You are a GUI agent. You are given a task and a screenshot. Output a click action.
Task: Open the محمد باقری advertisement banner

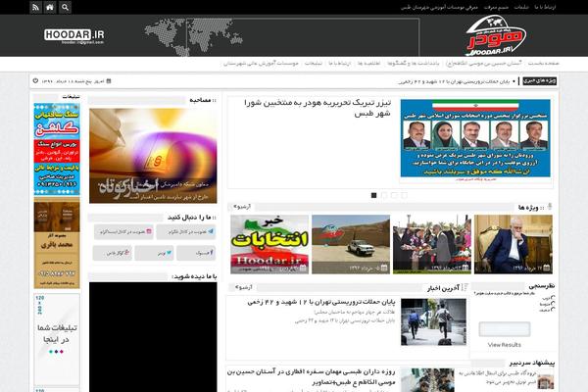(57, 243)
